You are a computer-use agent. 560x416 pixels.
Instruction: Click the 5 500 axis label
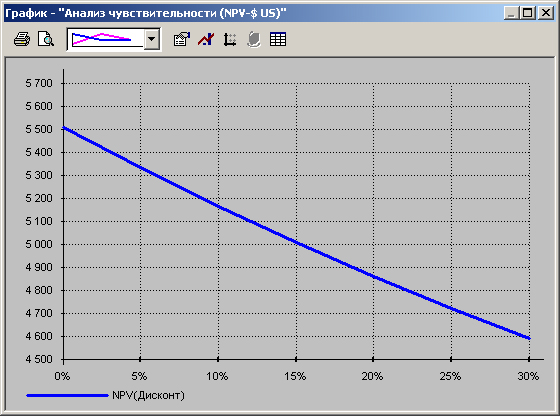click(x=39, y=129)
